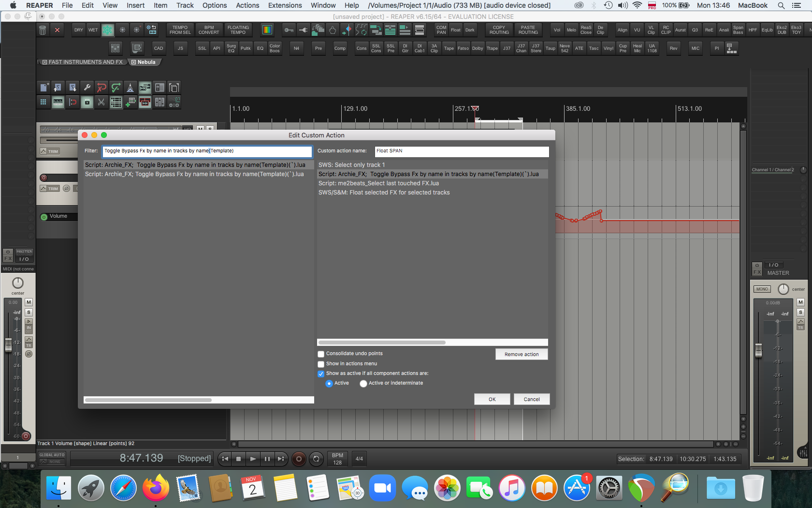Click the key icon in the toolbar

pos(289,30)
